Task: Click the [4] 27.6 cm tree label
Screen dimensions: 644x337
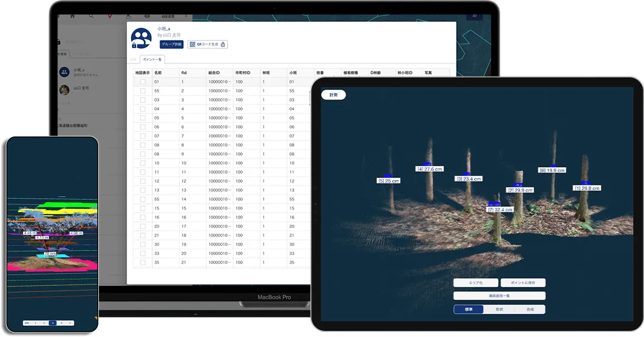Action: pos(430,168)
